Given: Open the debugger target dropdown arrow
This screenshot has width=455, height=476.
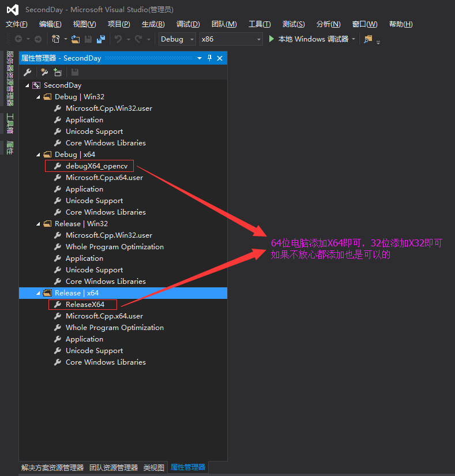Looking at the screenshot, I should [354, 39].
